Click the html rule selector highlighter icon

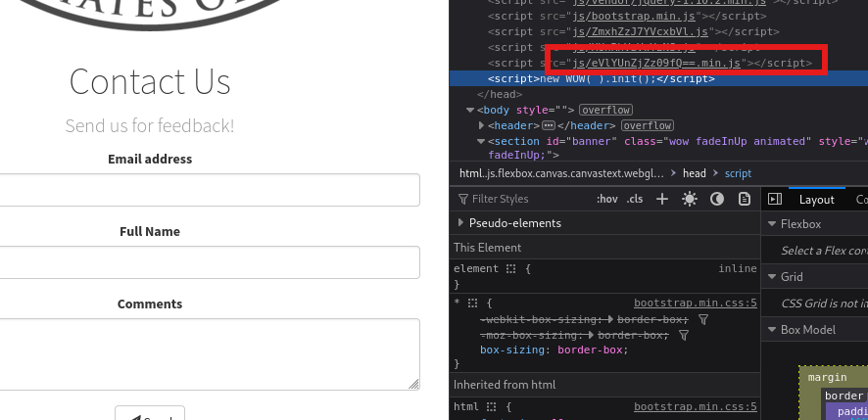(x=491, y=406)
